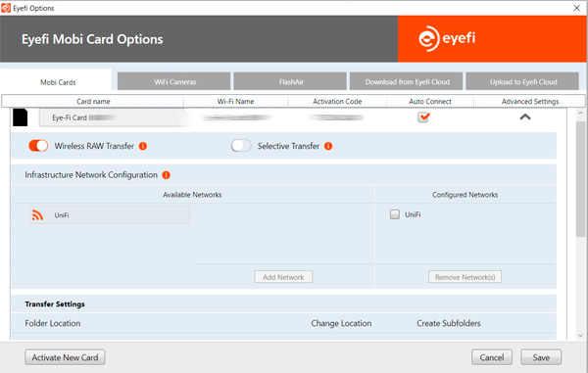588x373 pixels.
Task: Collapse the card's Advanced Settings chevron
Action: tap(525, 117)
